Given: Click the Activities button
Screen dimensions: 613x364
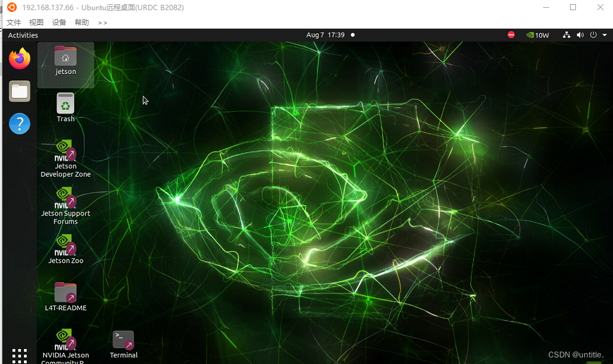Looking at the screenshot, I should click(x=23, y=35).
